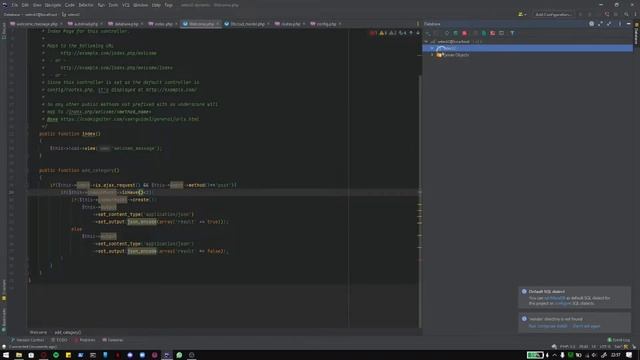Close the Welcome.php editor tab
The height and width of the screenshot is (360, 640).
pos(217,24)
